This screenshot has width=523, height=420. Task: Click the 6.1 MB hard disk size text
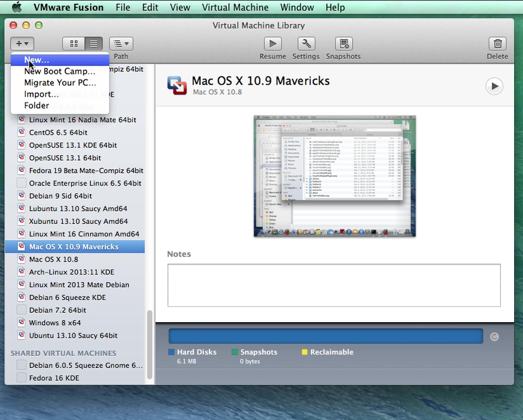click(x=186, y=362)
